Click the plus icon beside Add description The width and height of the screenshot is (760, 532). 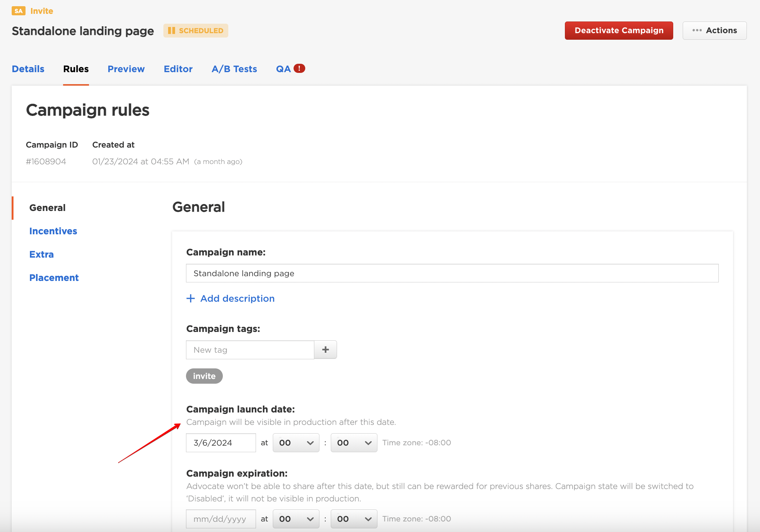coord(190,298)
